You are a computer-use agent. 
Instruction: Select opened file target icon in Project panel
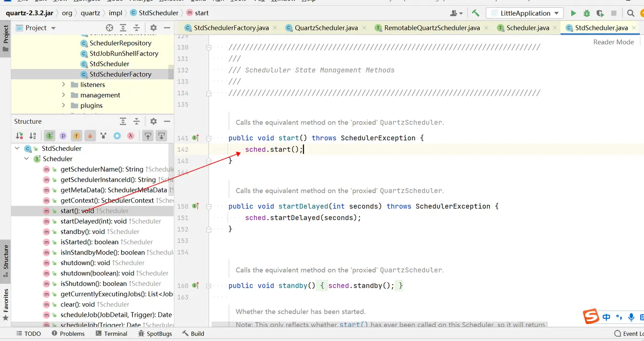coord(109,28)
